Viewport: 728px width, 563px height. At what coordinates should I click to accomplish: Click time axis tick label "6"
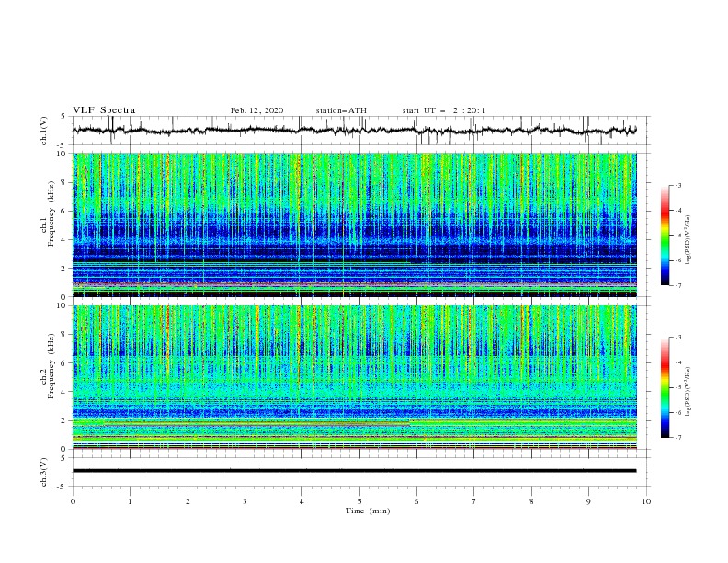coord(416,501)
